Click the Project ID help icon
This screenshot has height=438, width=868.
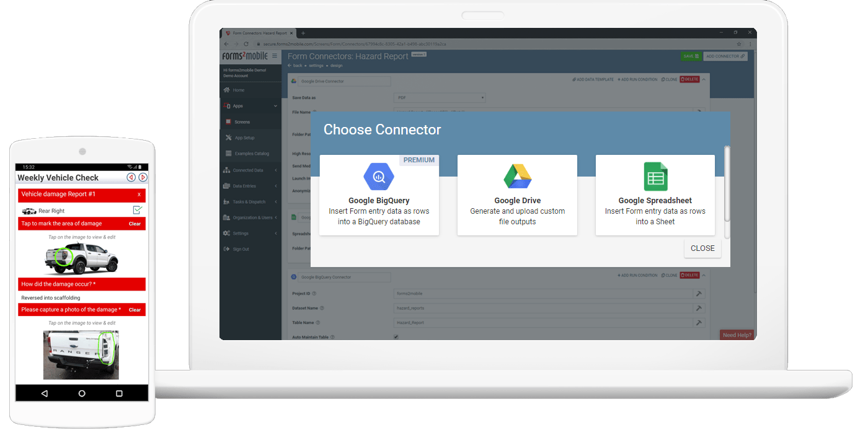coord(314,294)
